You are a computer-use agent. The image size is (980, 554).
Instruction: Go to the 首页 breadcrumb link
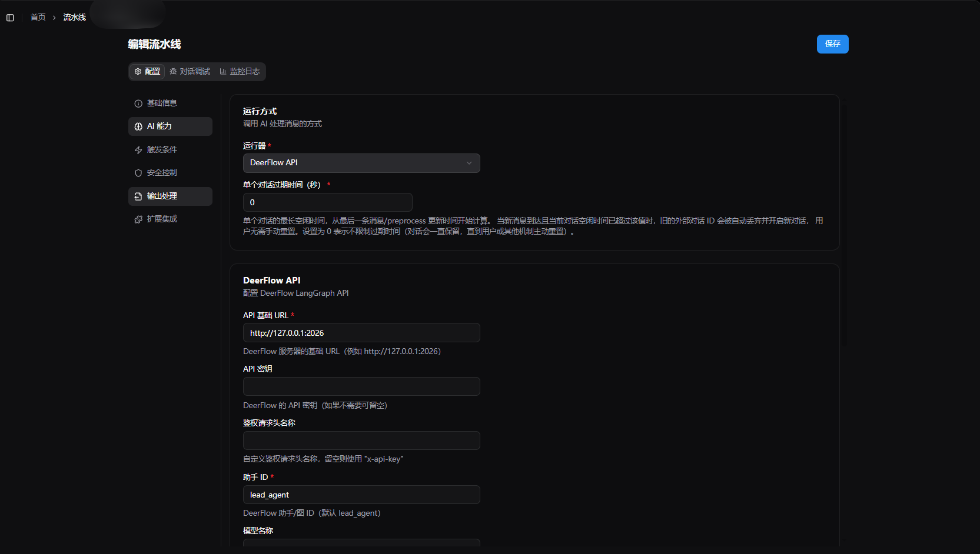coord(38,18)
